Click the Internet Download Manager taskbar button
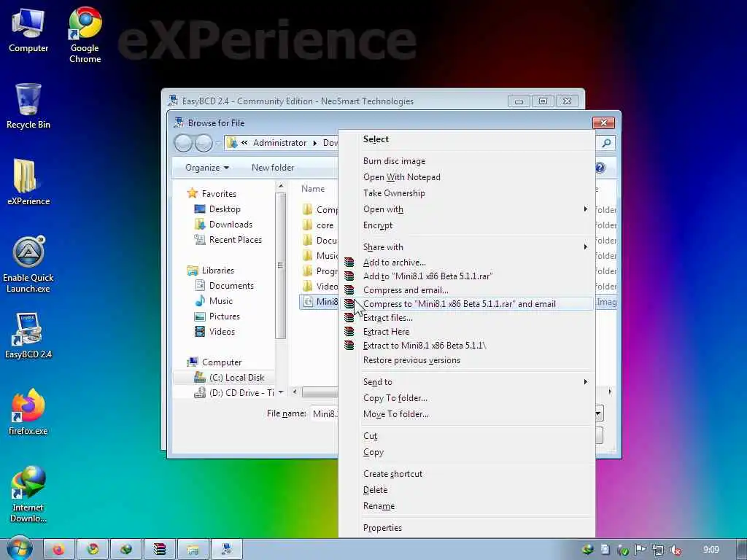This screenshot has height=560, width=747. tap(125, 550)
